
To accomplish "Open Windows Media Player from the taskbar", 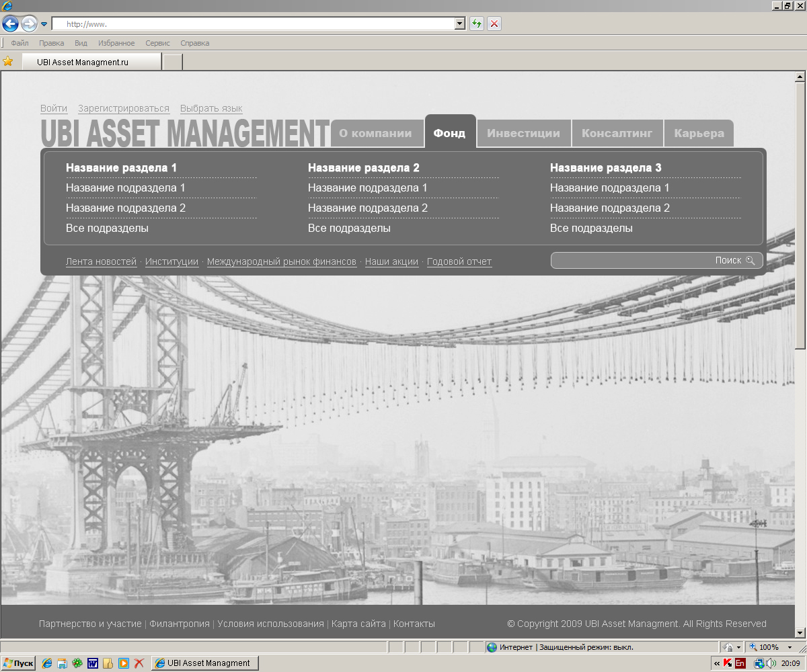I will tap(124, 663).
